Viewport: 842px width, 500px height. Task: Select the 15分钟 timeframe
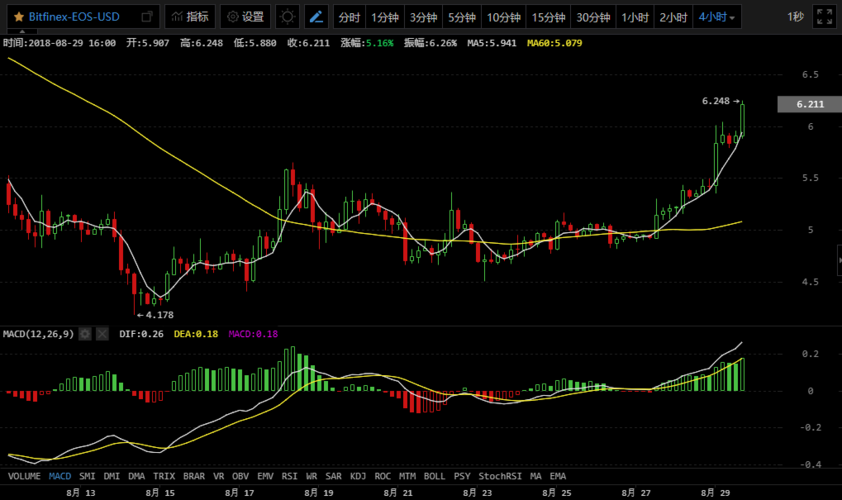(548, 17)
